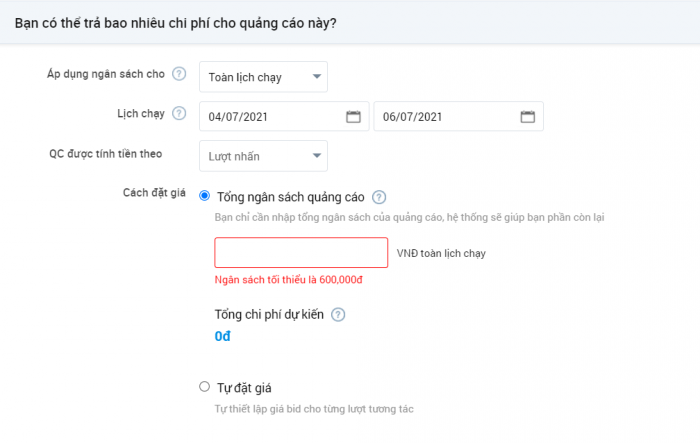This screenshot has width=700, height=443.
Task: Click the 06/07/2021 end date input
Action: click(458, 116)
